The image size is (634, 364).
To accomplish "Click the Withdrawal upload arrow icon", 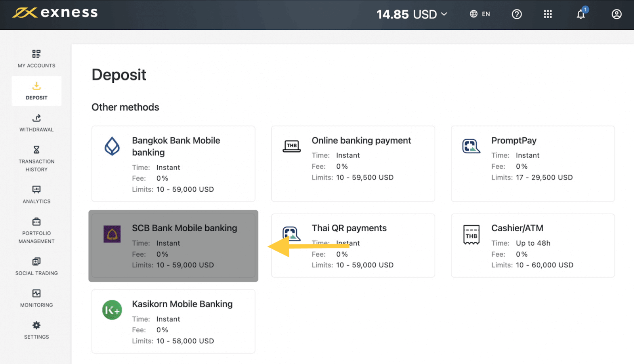I will tap(36, 118).
